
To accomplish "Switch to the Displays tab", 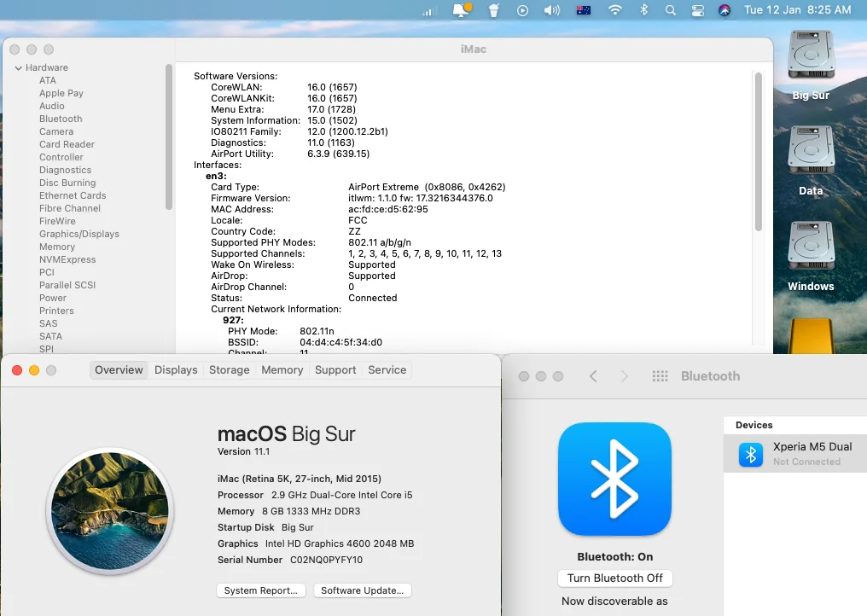I will (176, 370).
